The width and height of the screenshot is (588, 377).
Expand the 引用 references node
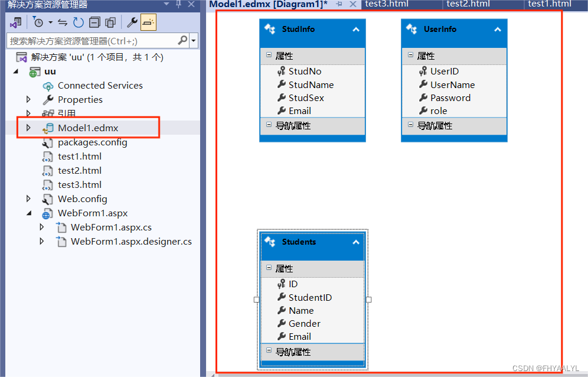tap(28, 113)
